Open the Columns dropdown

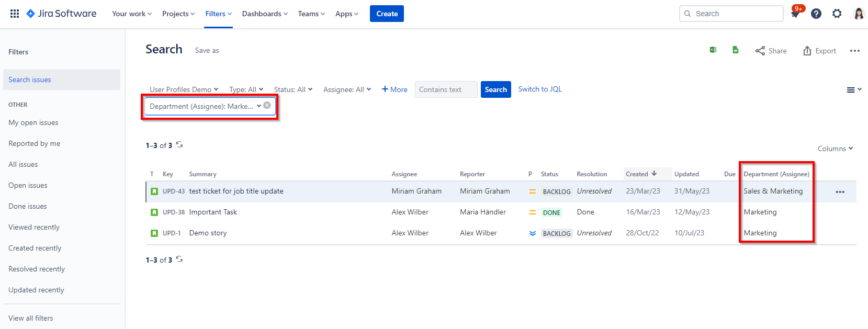tap(835, 149)
